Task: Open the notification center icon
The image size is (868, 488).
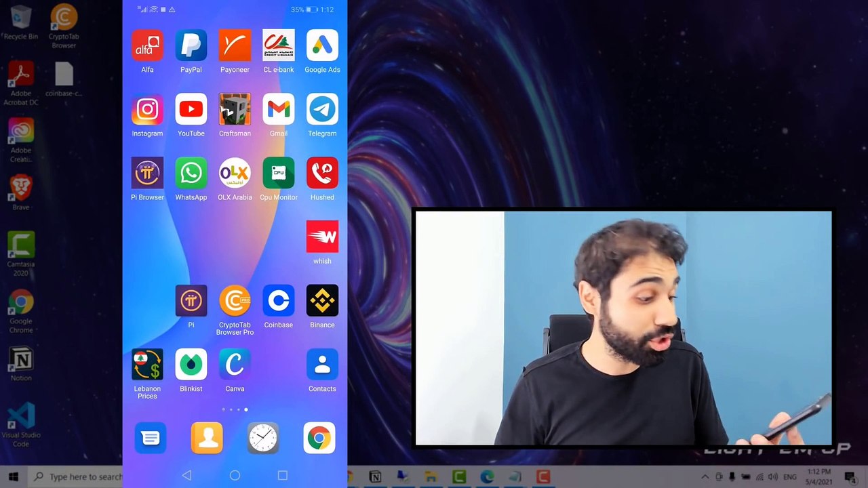Action: tap(850, 477)
